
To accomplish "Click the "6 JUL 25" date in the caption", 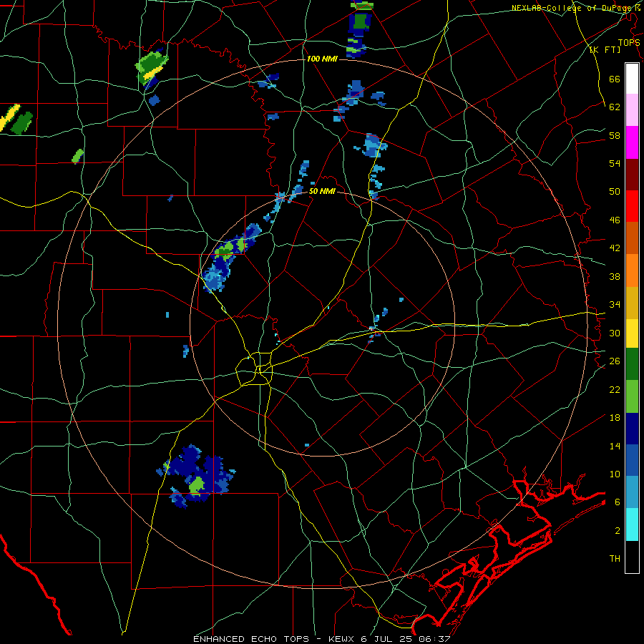I will [388, 639].
